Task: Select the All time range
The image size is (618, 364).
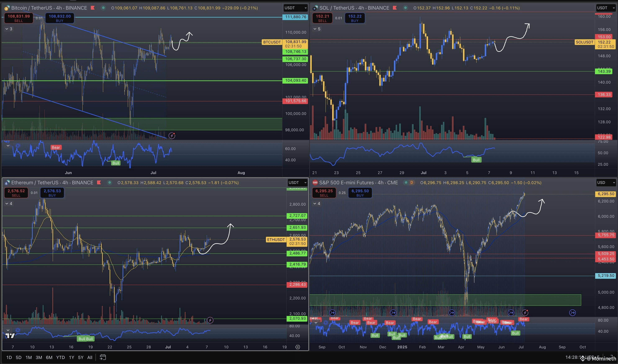Action: pos(90,357)
